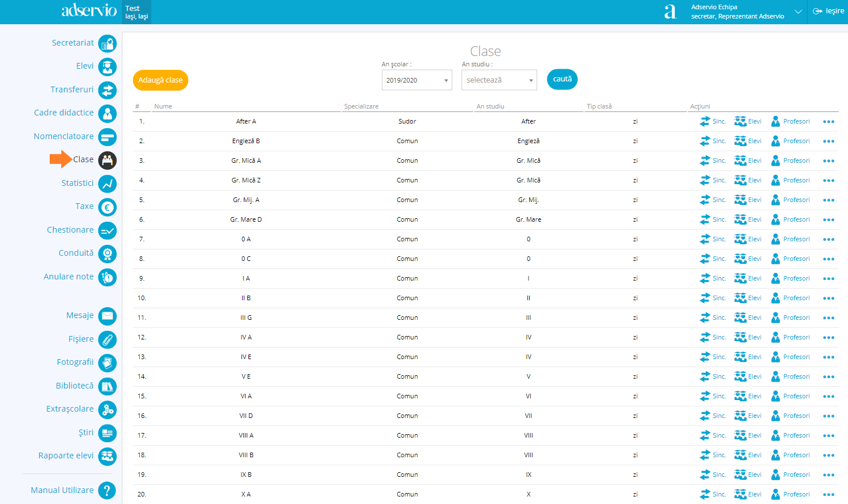The width and height of the screenshot is (848, 504).
Task: Open the An școlar 2019/2020 dropdown
Action: tap(417, 80)
